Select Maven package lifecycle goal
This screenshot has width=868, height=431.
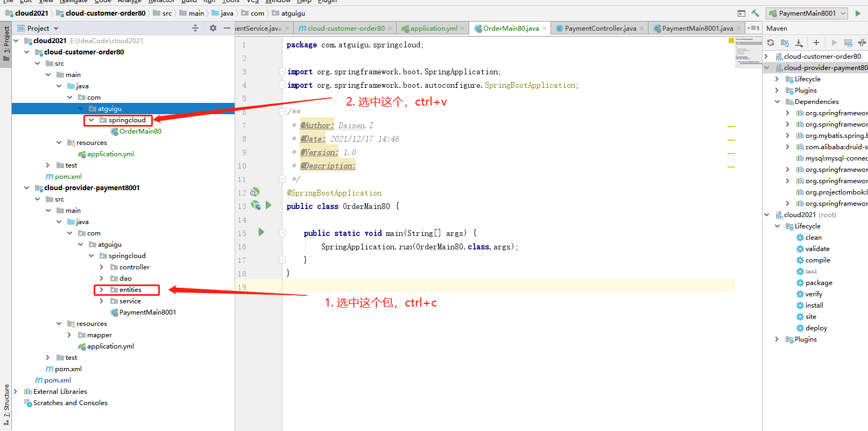pos(814,283)
